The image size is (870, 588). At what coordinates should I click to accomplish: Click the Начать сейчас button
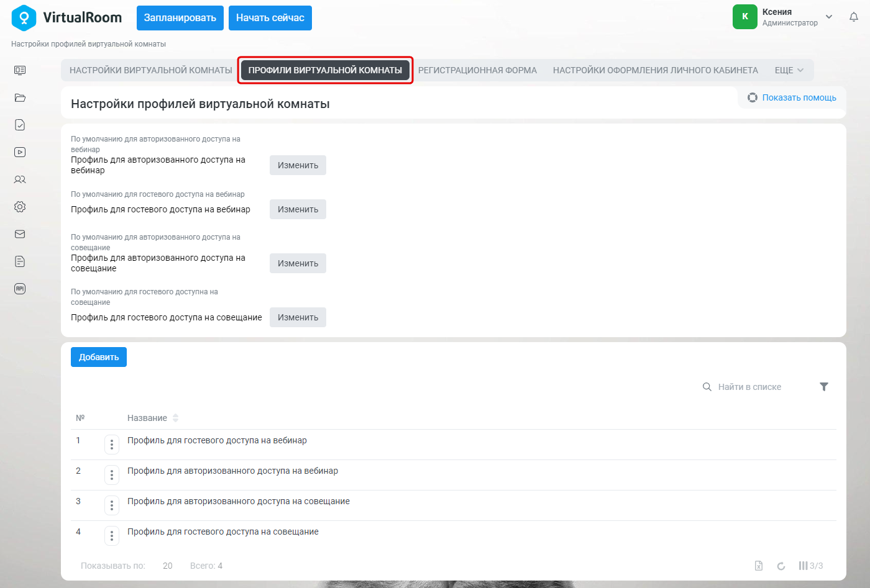[x=270, y=18]
